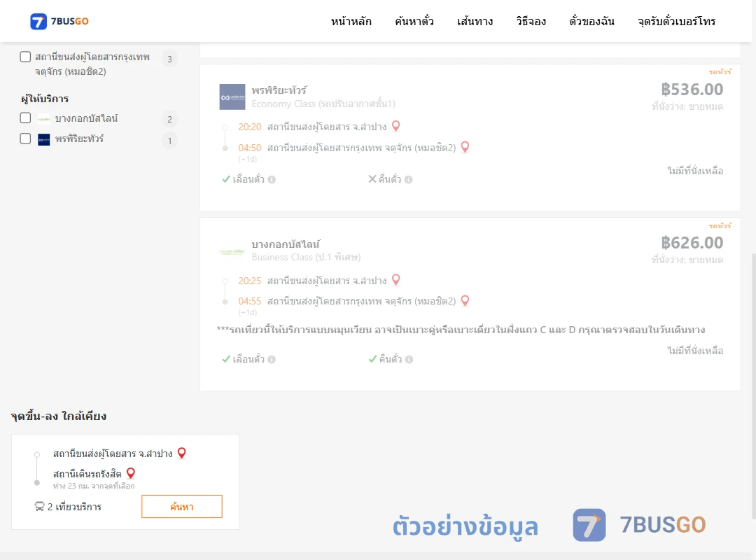Click green check beside เลื่อนตั๋ว on ฿536 trip

(225, 179)
